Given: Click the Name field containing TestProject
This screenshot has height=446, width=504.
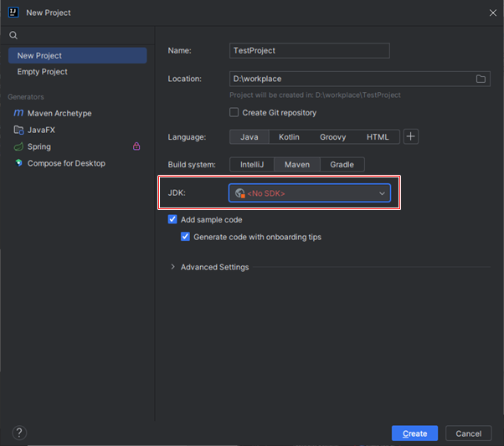Looking at the screenshot, I should pyautogui.click(x=310, y=50).
